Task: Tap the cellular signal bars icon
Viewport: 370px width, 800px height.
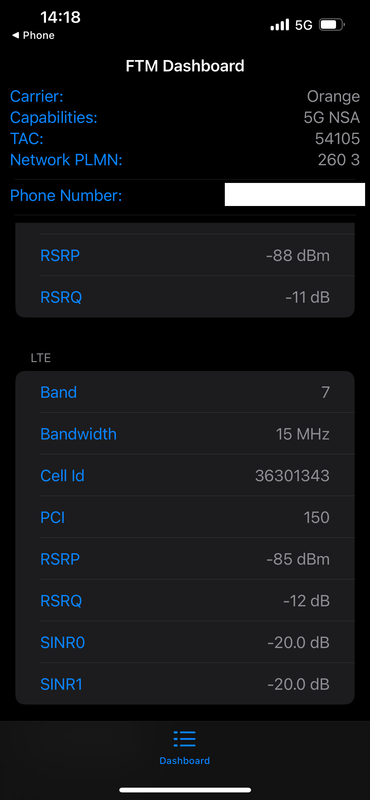Action: 280,25
